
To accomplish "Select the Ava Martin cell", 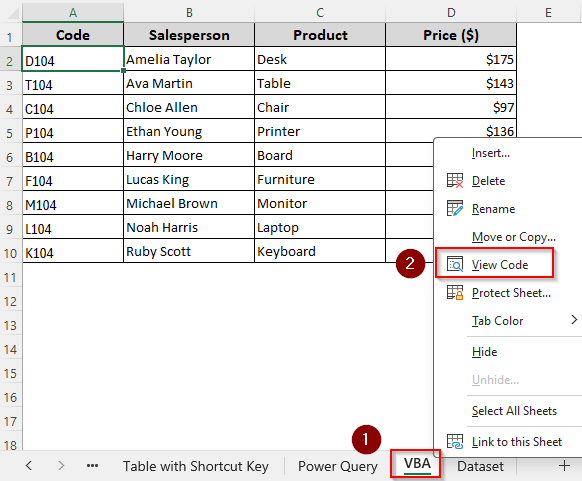I will click(x=189, y=83).
